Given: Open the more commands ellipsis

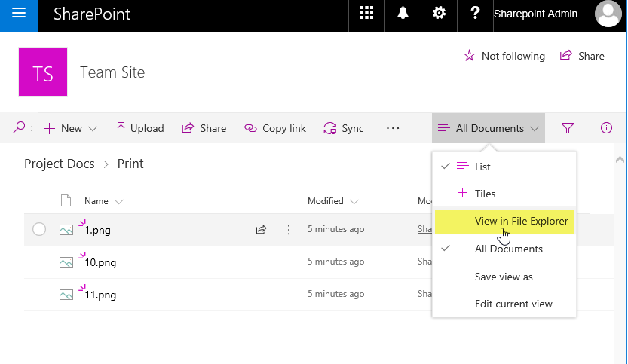Looking at the screenshot, I should [393, 128].
